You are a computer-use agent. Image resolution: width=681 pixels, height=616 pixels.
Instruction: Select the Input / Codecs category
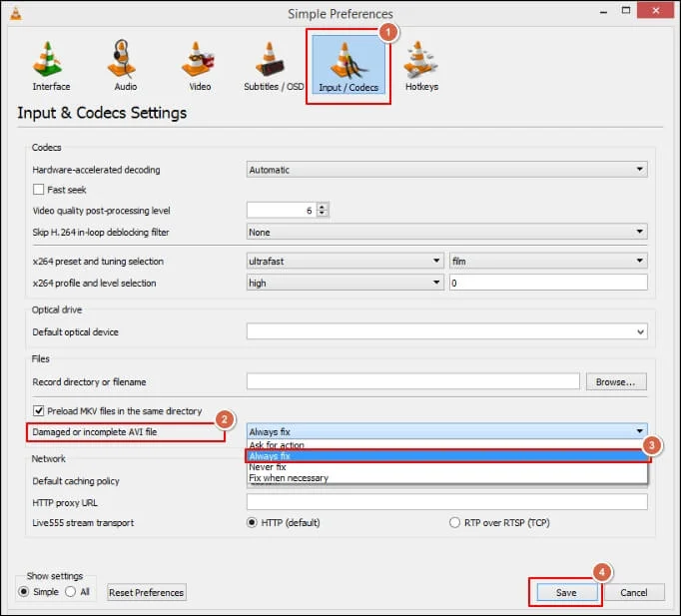[348, 65]
